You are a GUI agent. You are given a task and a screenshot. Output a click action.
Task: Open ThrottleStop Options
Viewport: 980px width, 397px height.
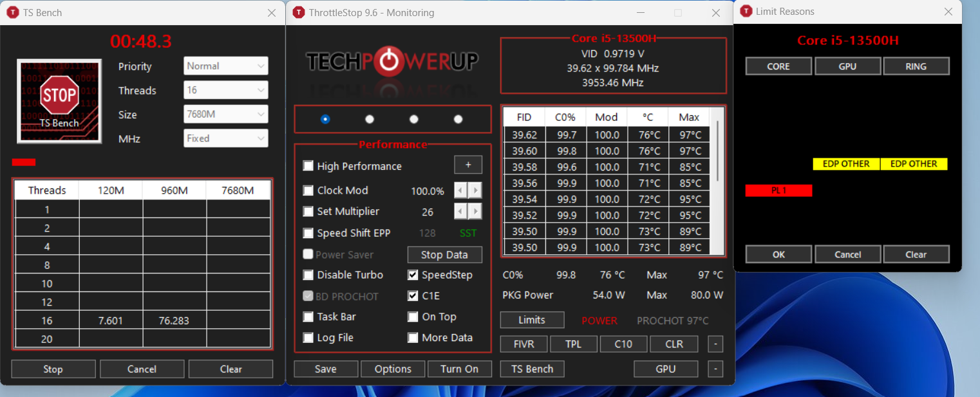[393, 369]
